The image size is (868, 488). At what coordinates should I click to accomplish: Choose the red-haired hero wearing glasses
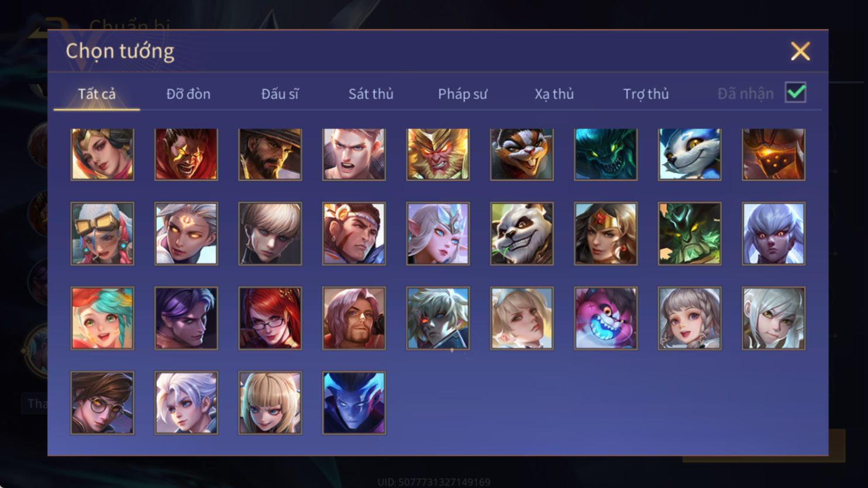click(x=270, y=319)
